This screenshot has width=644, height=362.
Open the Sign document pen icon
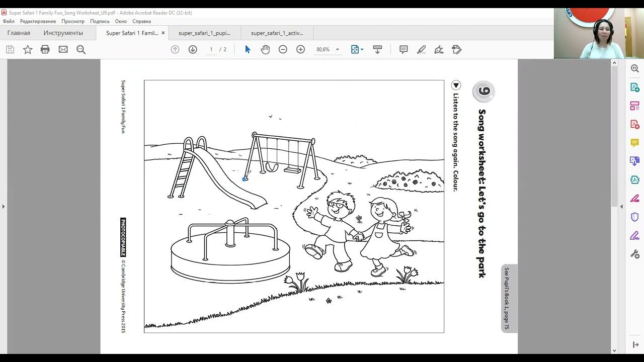pyautogui.click(x=439, y=49)
